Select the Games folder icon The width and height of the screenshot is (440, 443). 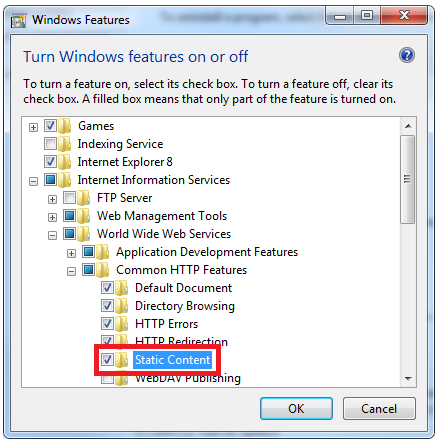[65, 126]
